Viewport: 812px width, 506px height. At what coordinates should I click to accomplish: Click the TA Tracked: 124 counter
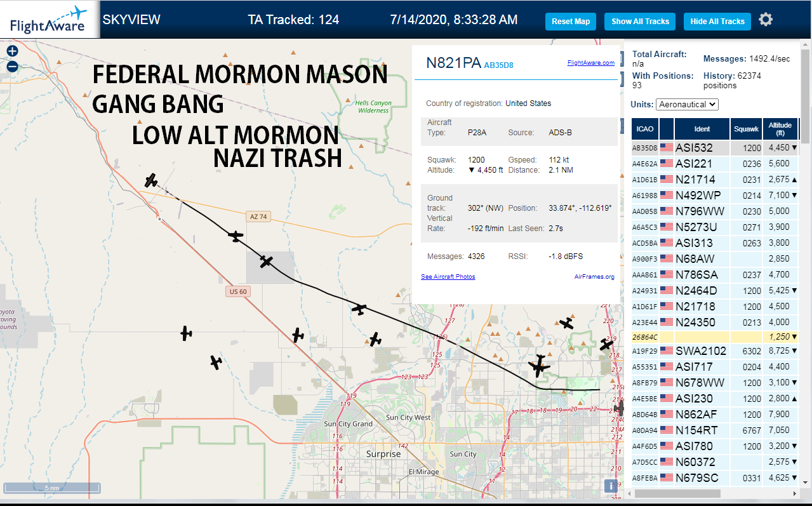pyautogui.click(x=293, y=20)
